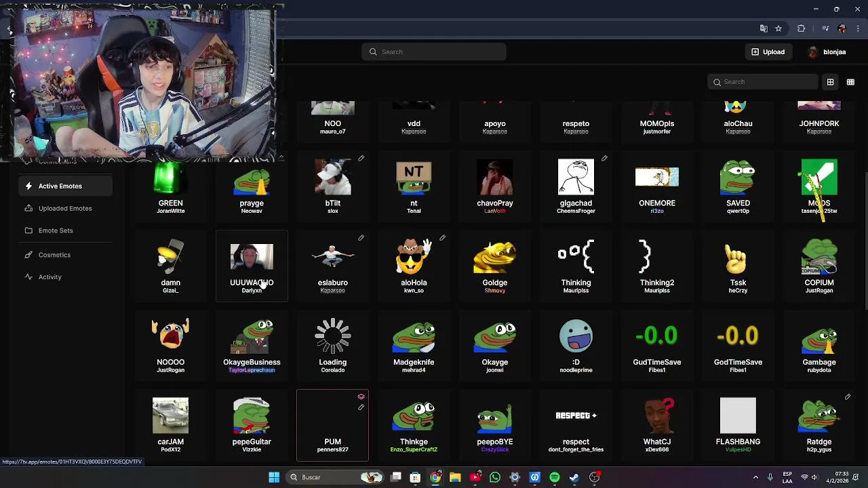
Task: Click the pencil edit icon on Ratdge emote
Action: 848,396
